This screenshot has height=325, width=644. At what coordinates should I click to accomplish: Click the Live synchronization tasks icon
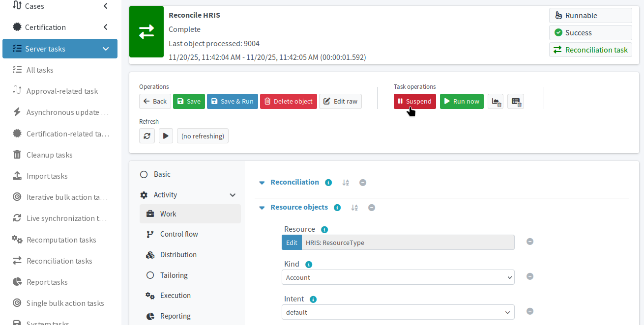(16, 218)
